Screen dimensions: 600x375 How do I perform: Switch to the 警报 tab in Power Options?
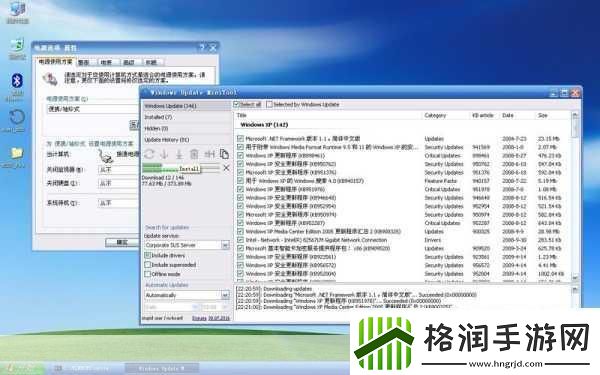coord(84,62)
